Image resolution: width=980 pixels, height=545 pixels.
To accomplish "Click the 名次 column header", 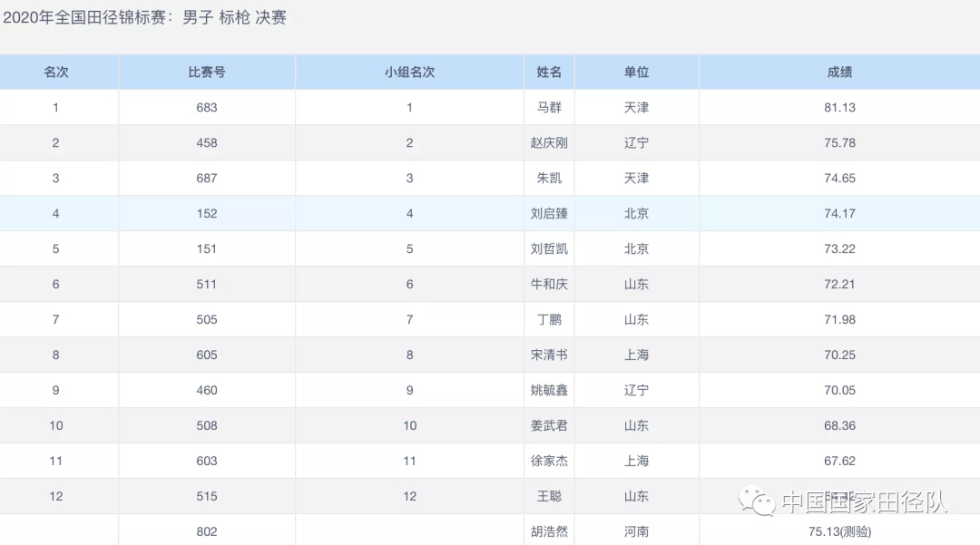I will (56, 72).
